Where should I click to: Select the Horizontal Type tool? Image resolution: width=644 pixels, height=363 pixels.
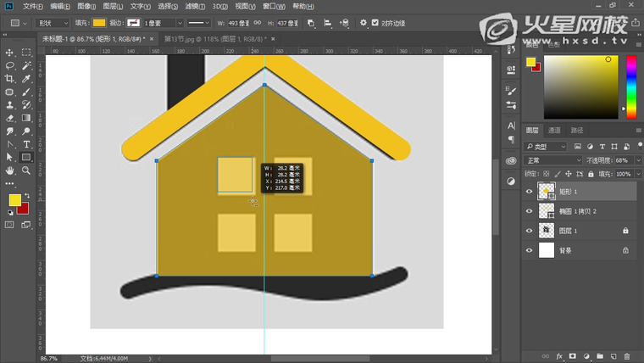[x=26, y=144]
